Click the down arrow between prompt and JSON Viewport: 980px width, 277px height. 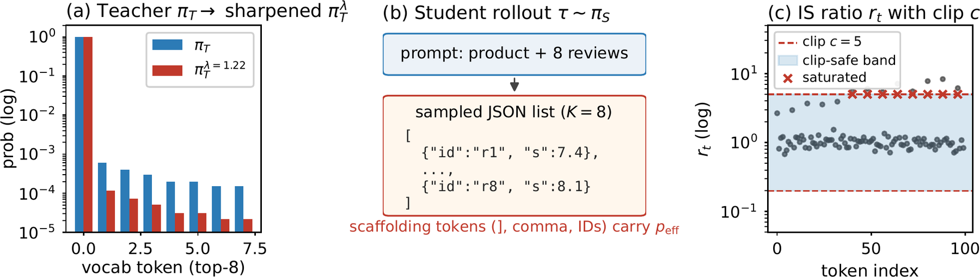(514, 85)
